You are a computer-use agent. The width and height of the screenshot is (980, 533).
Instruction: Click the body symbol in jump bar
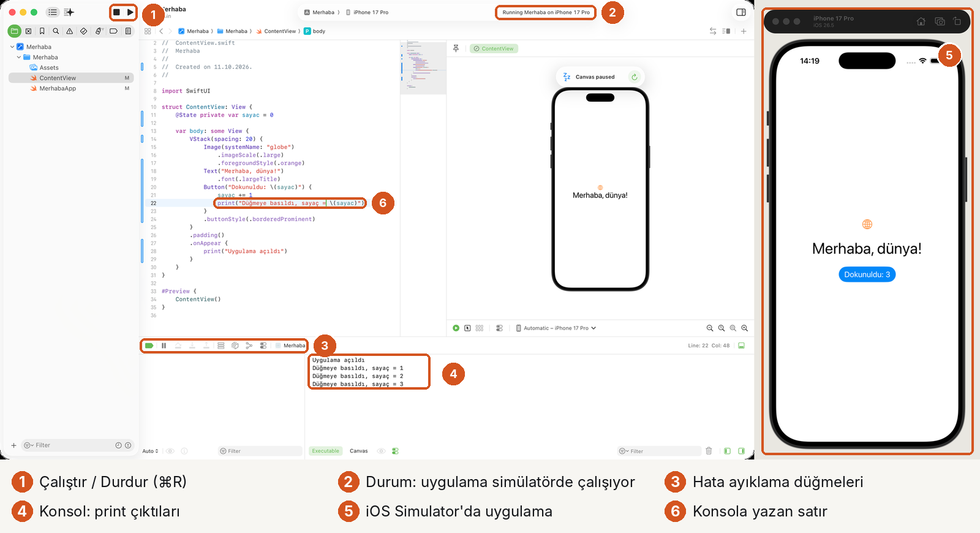click(x=315, y=31)
